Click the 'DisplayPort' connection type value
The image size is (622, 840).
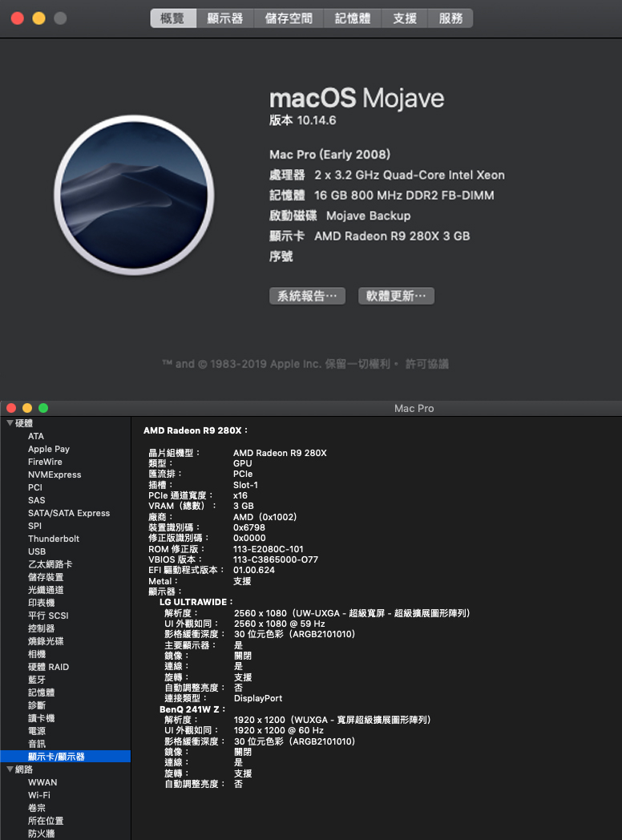[x=257, y=699]
